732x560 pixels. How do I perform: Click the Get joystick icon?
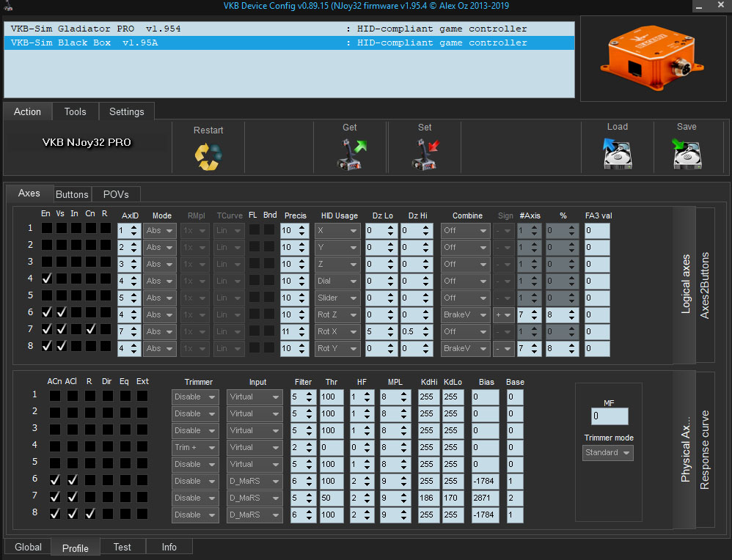[x=351, y=155]
